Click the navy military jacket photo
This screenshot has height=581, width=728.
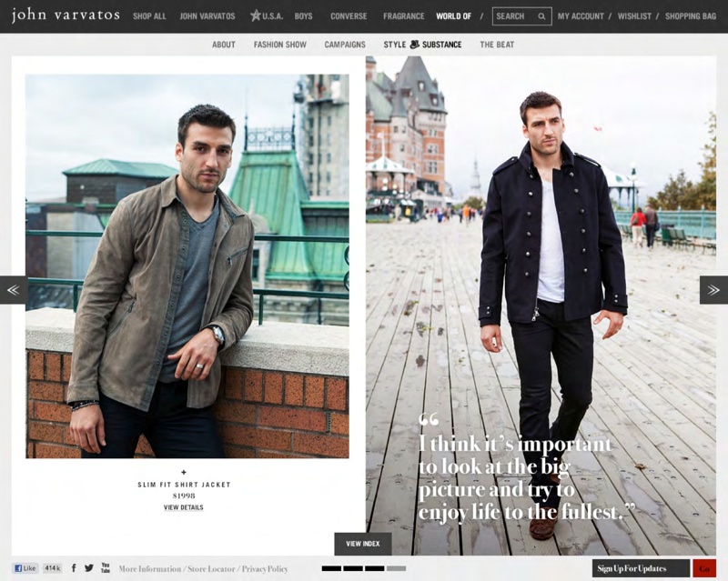coord(541,306)
